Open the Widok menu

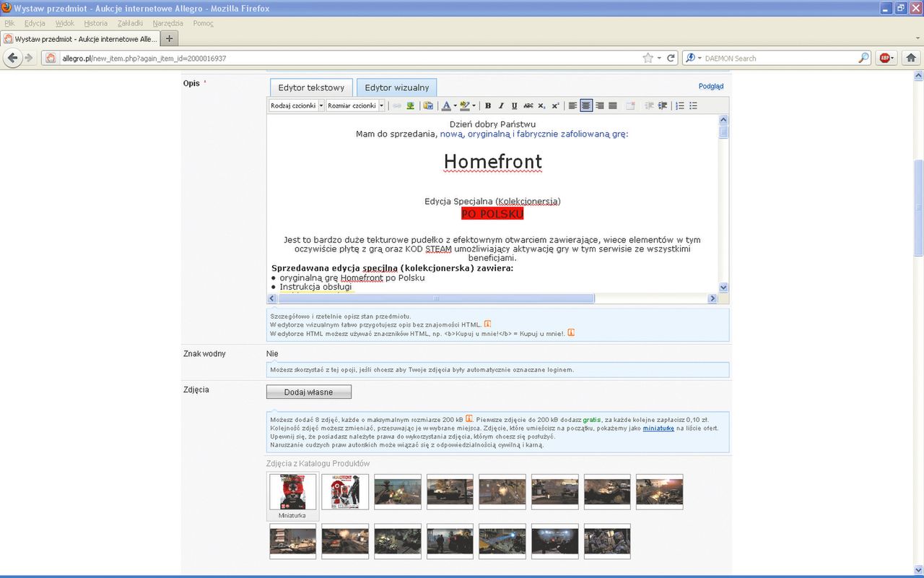pos(65,23)
